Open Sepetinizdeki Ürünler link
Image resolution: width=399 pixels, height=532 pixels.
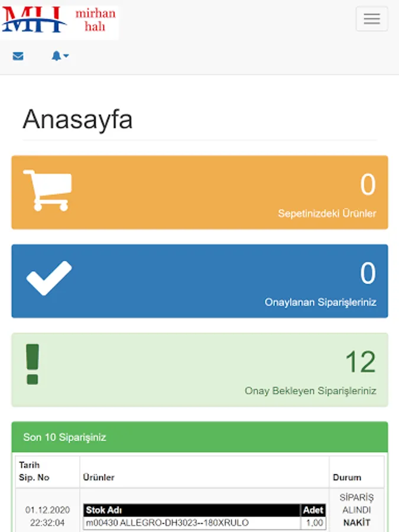pyautogui.click(x=327, y=213)
